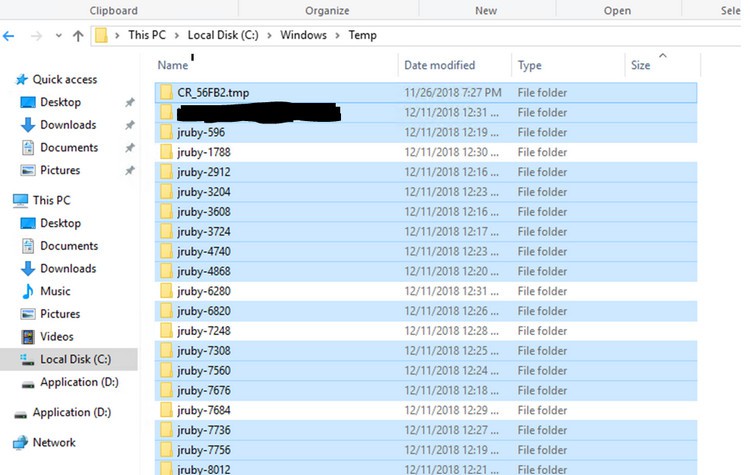The width and height of the screenshot is (750, 475).
Task: Click the This PC monitor icon
Action: click(21, 200)
